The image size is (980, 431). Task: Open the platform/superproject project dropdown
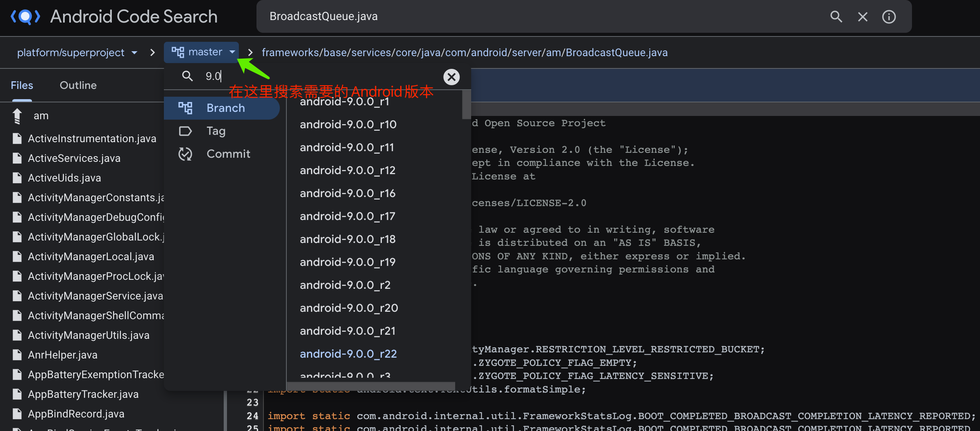tap(77, 52)
